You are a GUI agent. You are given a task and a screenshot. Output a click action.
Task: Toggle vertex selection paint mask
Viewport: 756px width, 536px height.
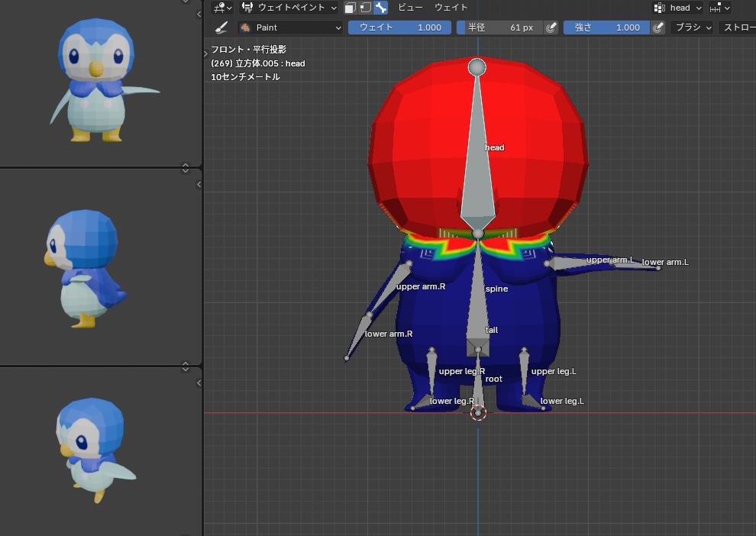365,8
